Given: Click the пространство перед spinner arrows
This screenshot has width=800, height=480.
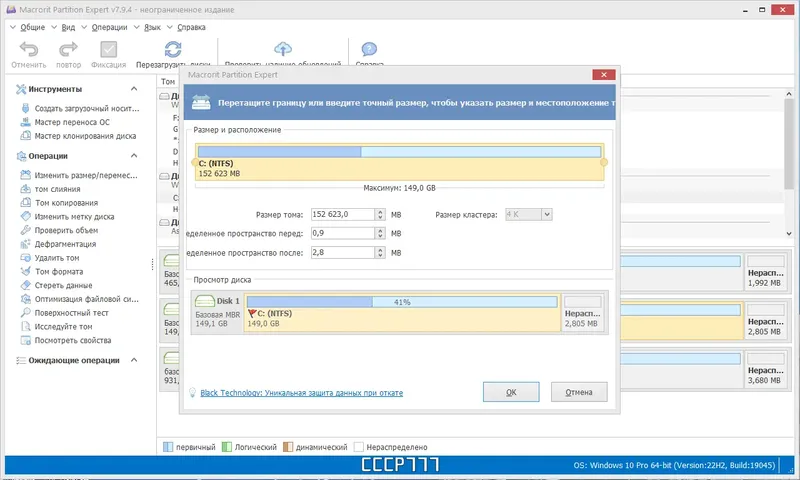Looking at the screenshot, I should pyautogui.click(x=380, y=233).
